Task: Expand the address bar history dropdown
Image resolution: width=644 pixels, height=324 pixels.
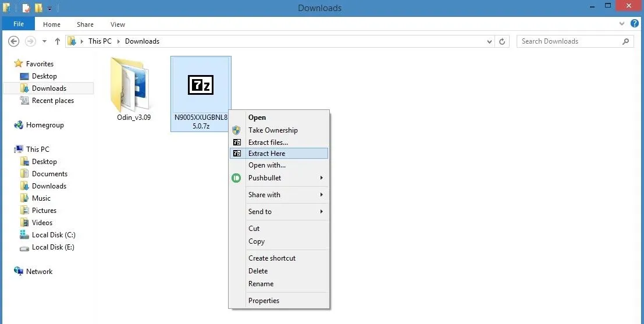Action: point(489,41)
